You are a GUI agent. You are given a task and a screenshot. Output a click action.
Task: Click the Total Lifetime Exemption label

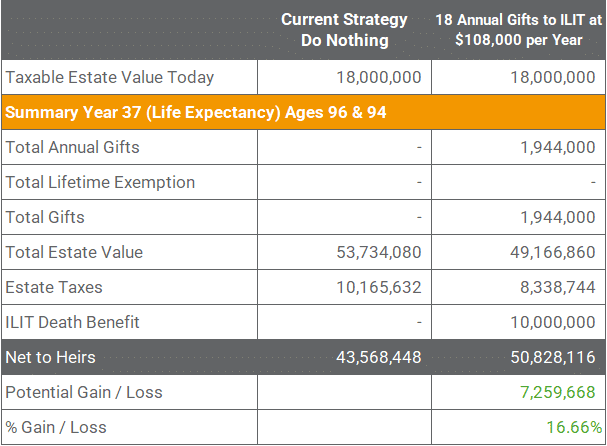pos(100,182)
